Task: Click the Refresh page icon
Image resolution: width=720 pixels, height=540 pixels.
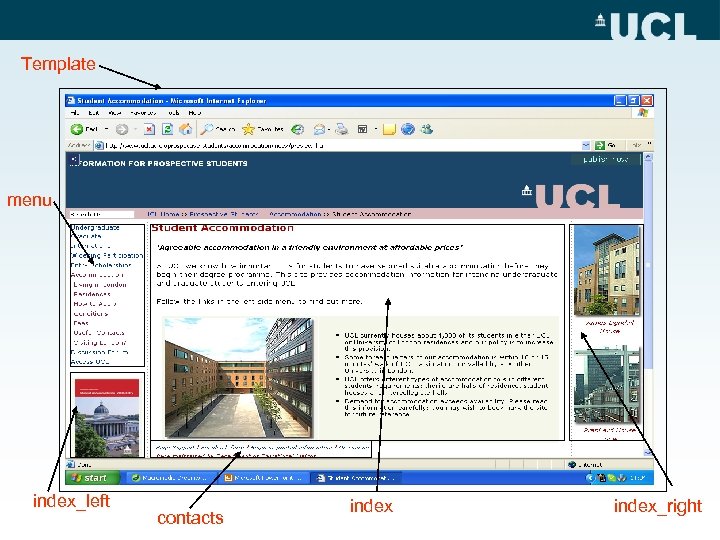Action: click(167, 129)
